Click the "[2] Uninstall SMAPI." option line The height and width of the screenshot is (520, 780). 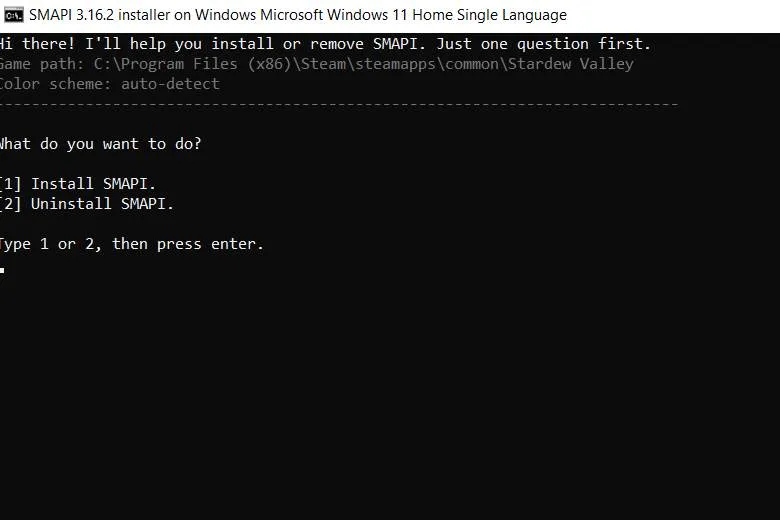click(87, 204)
